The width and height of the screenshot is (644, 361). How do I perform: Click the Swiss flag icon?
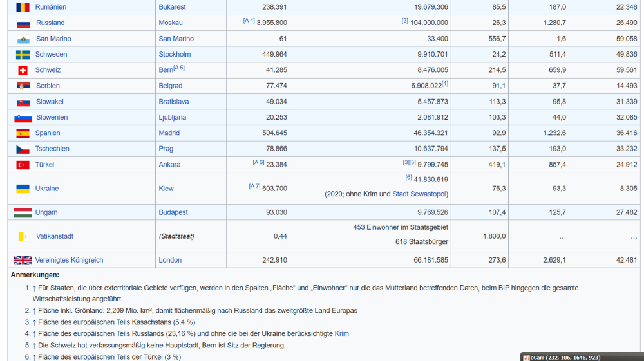[23, 70]
